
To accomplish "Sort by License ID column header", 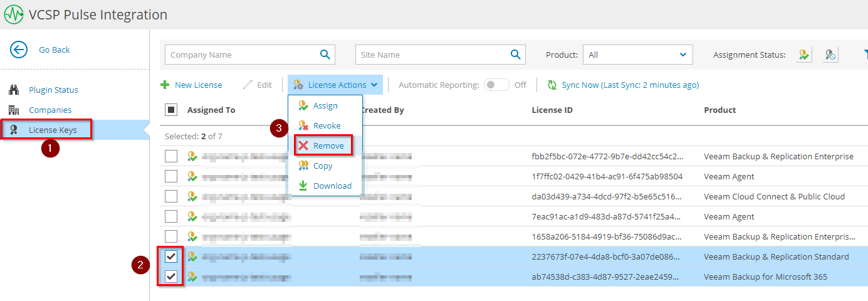I will 552,110.
